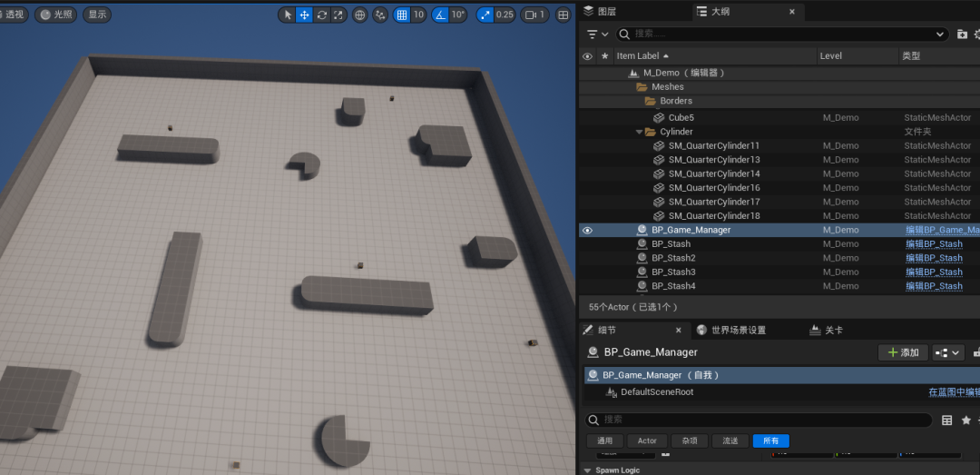980x475 pixels.
Task: Click the Cylinder folder icon
Action: point(651,132)
